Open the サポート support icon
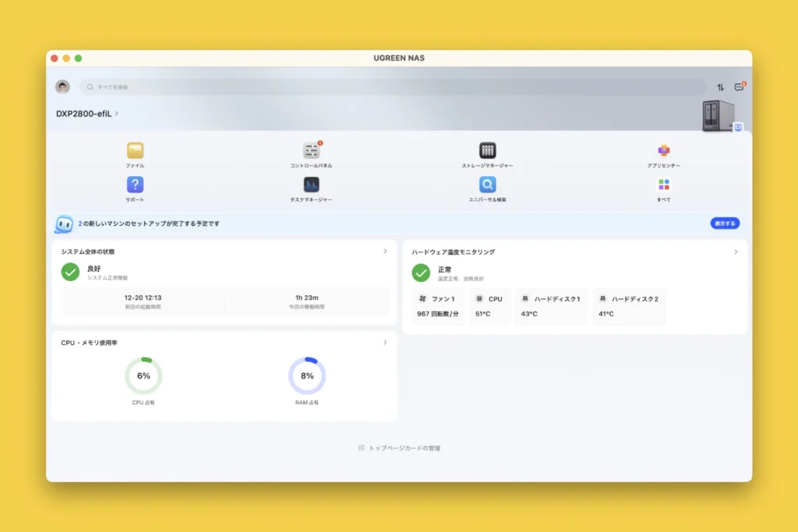This screenshot has width=798, height=532. pos(135,185)
